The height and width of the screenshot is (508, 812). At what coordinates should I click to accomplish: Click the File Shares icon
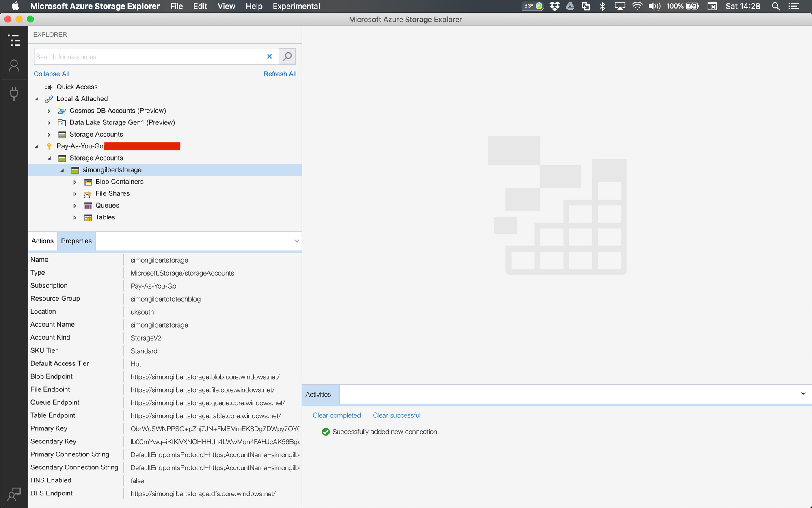pos(88,194)
